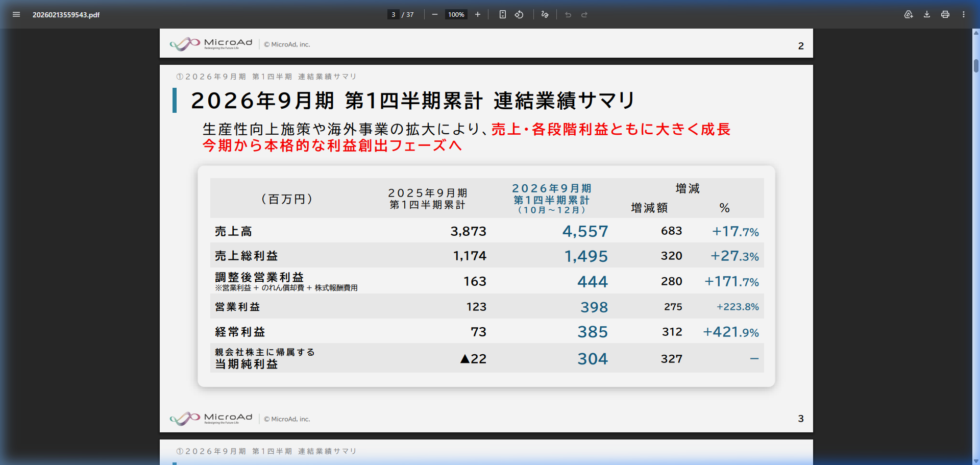Zoom in using the plus button
This screenshot has width=980, height=465.
477,14
